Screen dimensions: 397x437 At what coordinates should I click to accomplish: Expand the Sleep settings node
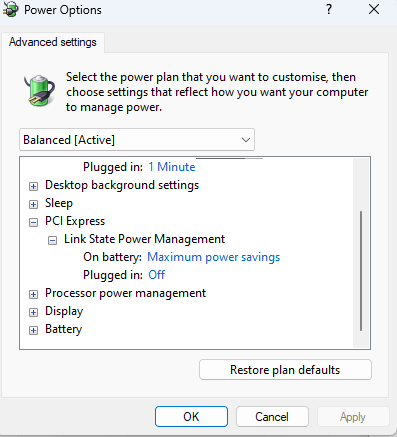click(x=33, y=204)
